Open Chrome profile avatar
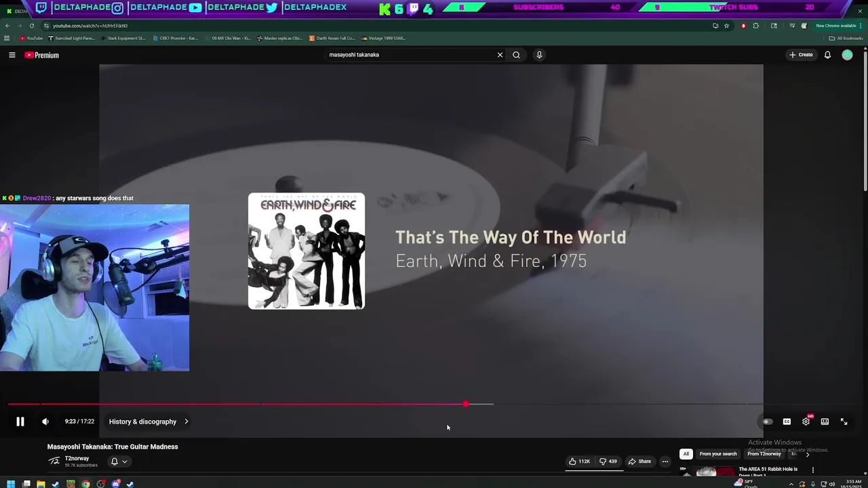Screen dimensions: 868x488 click(804, 26)
